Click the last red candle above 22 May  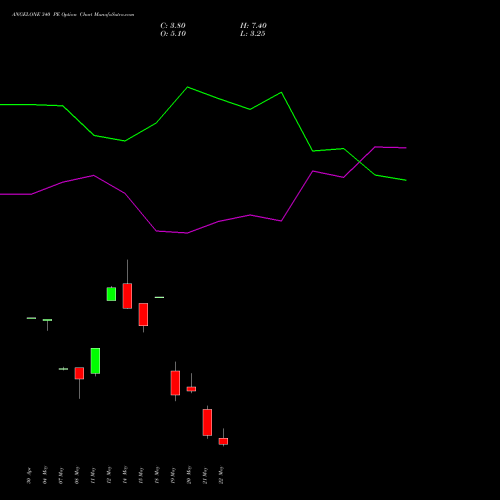pyautogui.click(x=223, y=441)
